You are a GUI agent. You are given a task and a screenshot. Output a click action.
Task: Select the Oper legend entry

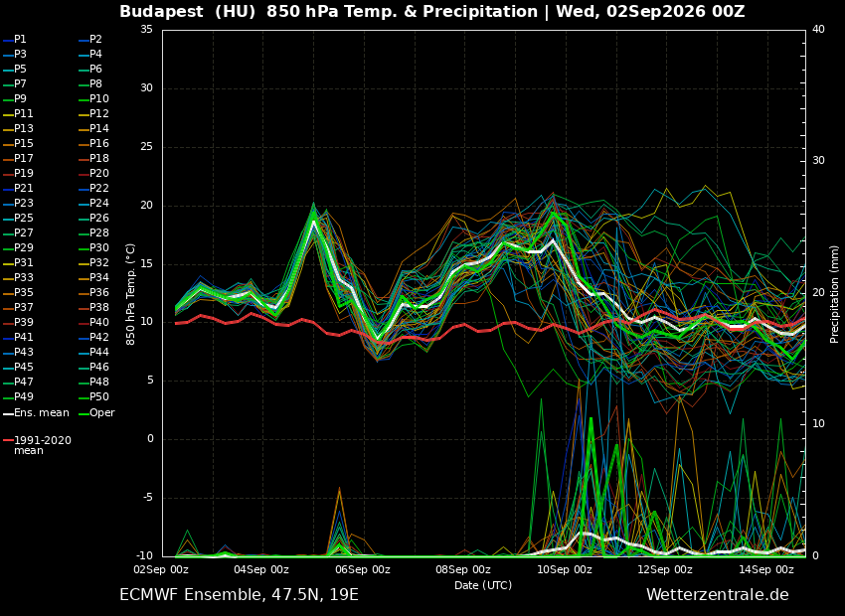pos(96,413)
